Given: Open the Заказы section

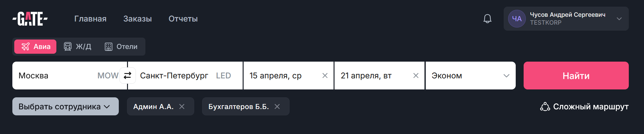Looking at the screenshot, I should [137, 19].
